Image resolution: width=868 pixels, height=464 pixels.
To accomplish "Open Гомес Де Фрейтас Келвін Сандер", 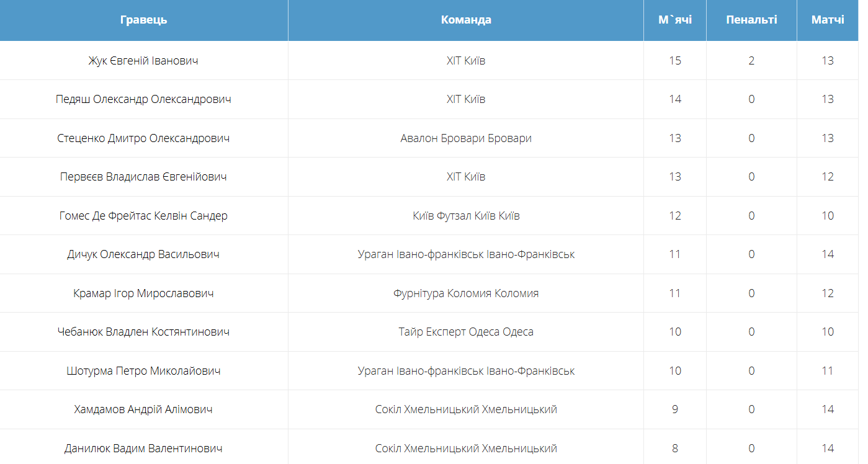I will pos(143,216).
